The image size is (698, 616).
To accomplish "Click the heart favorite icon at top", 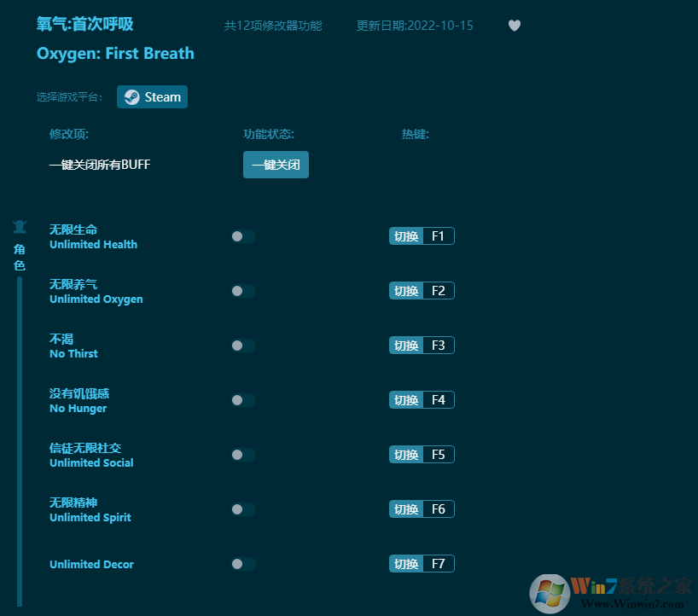I will (x=515, y=26).
